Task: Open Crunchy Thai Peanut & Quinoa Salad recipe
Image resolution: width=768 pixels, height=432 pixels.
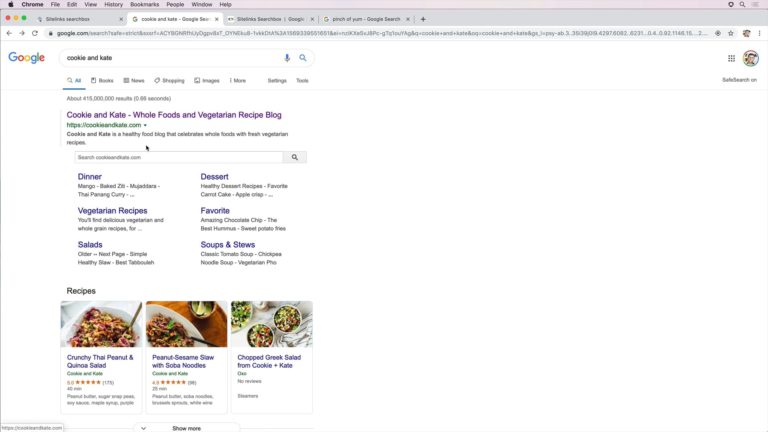Action: [100, 361]
